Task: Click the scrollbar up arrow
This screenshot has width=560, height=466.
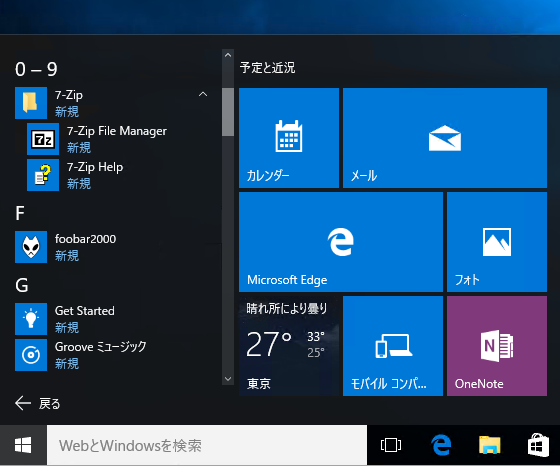Action: [x=228, y=55]
